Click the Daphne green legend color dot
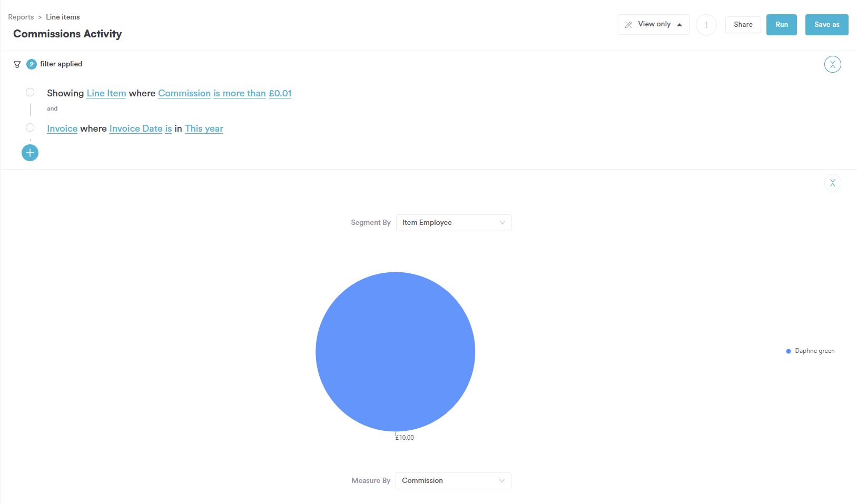The width and height of the screenshot is (857, 504). pyautogui.click(x=788, y=351)
